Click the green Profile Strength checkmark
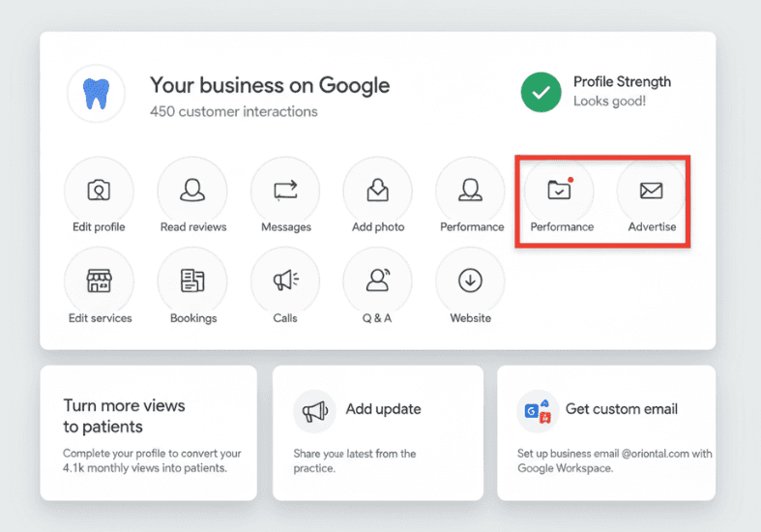The width and height of the screenshot is (761, 532). (x=541, y=92)
